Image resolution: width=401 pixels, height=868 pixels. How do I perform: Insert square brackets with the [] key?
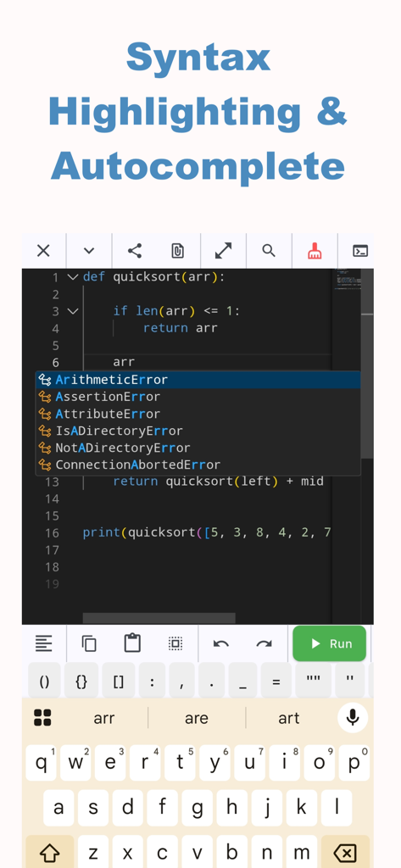[x=119, y=682]
